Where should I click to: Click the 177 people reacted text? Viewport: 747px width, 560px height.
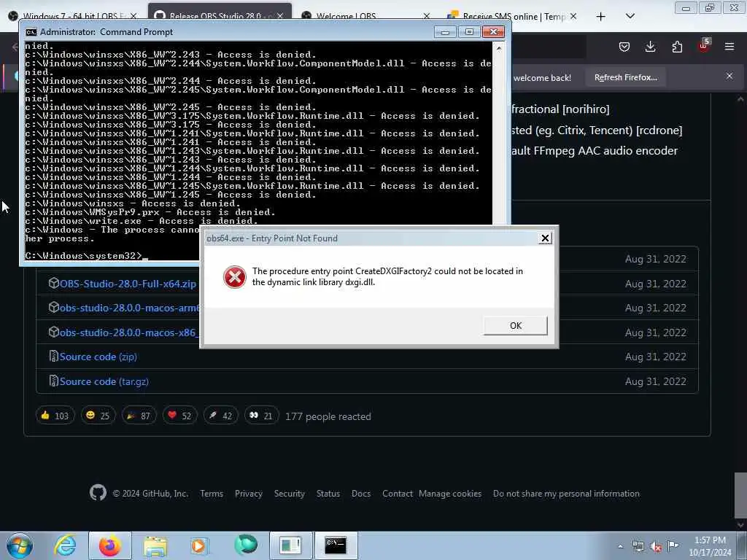point(328,416)
